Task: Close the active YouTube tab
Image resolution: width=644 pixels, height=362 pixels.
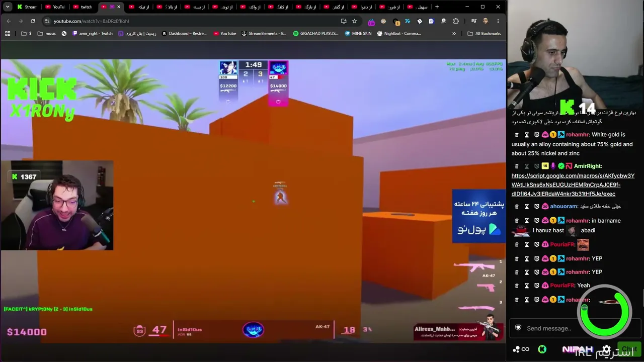Action: click(118, 7)
